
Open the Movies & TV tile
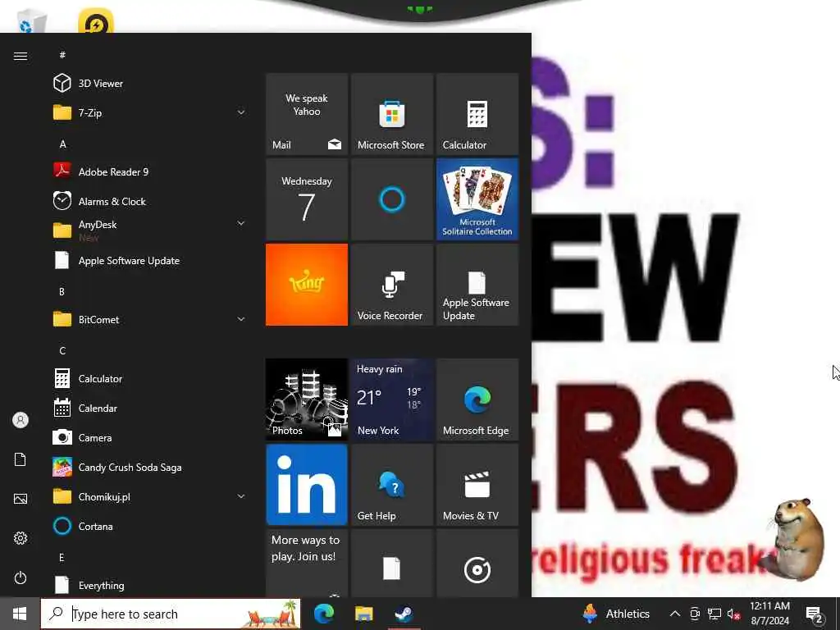(477, 485)
